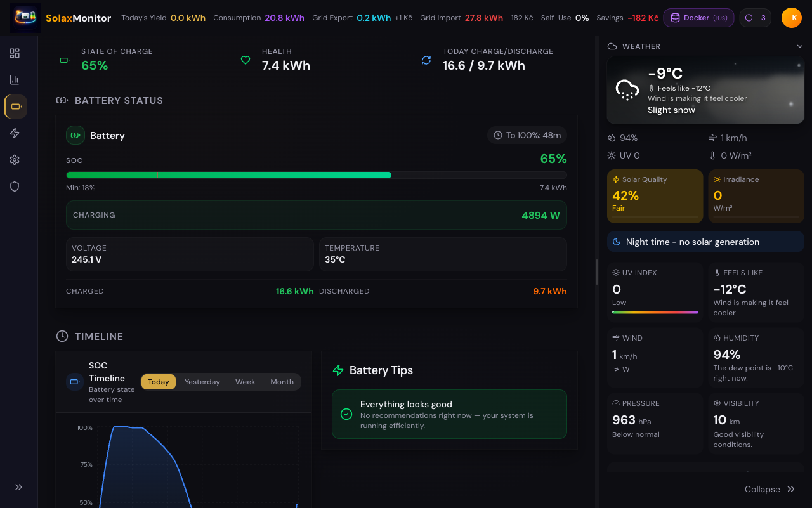Click the shield security icon in the sidebar
Image resolution: width=812 pixels, height=508 pixels.
point(14,186)
